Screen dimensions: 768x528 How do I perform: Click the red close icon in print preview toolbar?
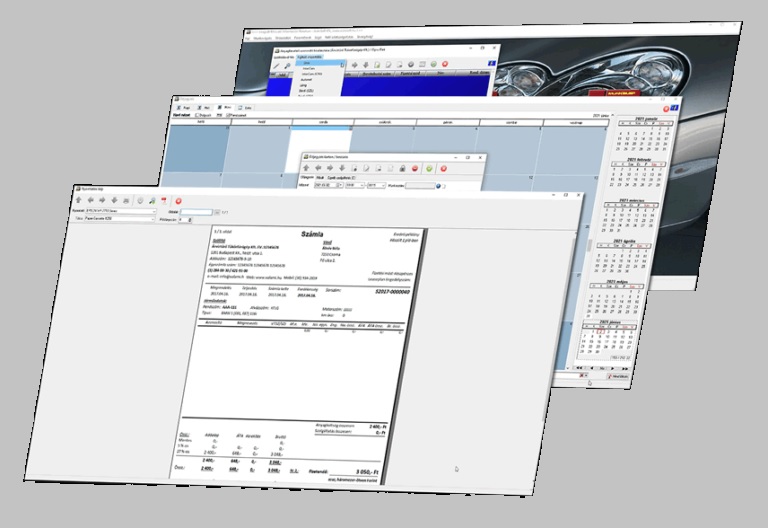coord(178,201)
